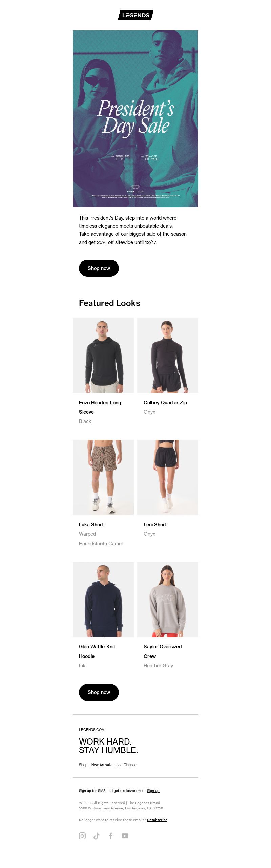
Task: Open the Enzo Hooded Long Sleeve image
Action: [x=103, y=355]
